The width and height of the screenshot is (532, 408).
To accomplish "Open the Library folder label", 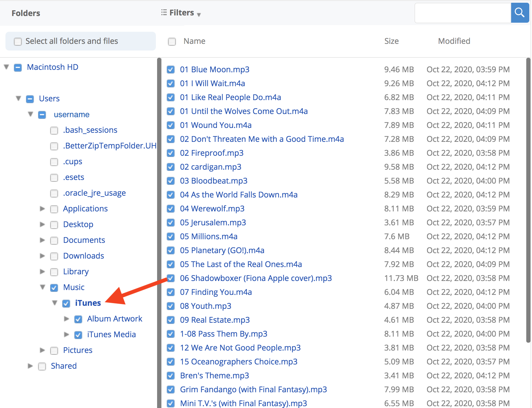I will [x=76, y=272].
